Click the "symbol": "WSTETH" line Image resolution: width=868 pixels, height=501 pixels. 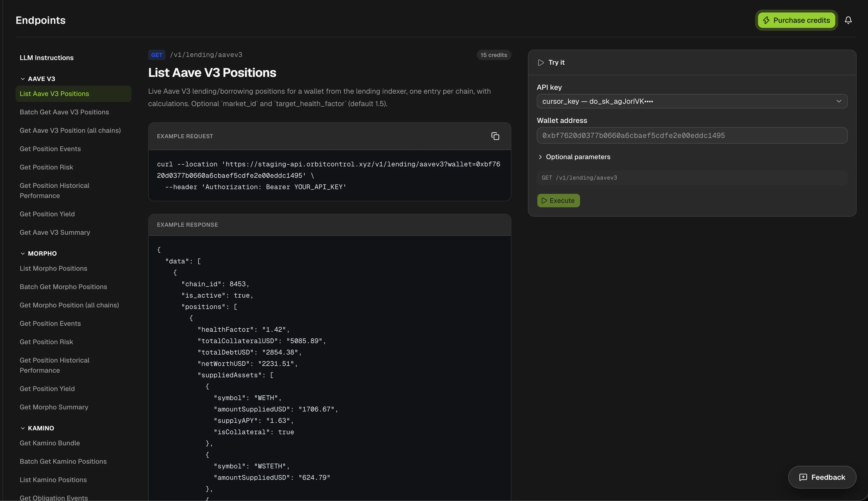252,466
